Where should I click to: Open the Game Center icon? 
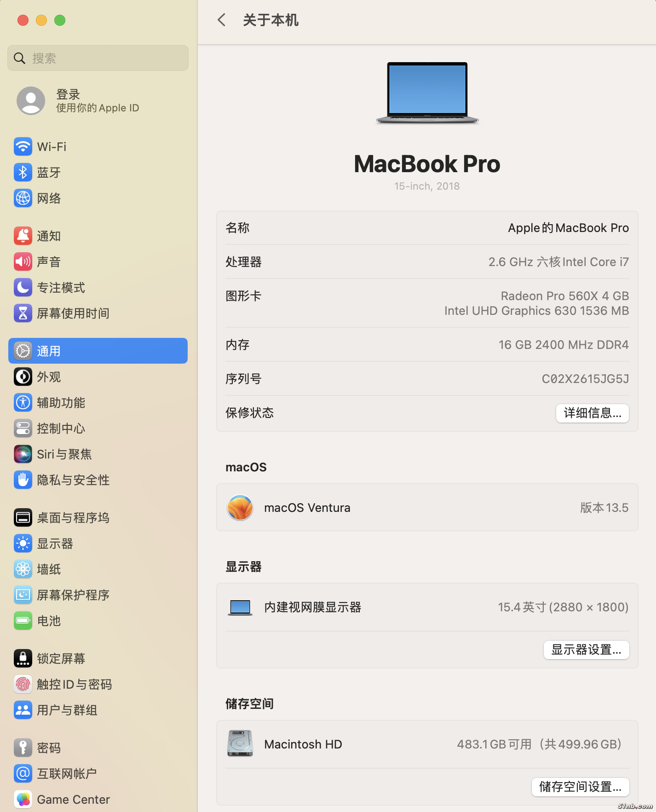[x=23, y=800]
